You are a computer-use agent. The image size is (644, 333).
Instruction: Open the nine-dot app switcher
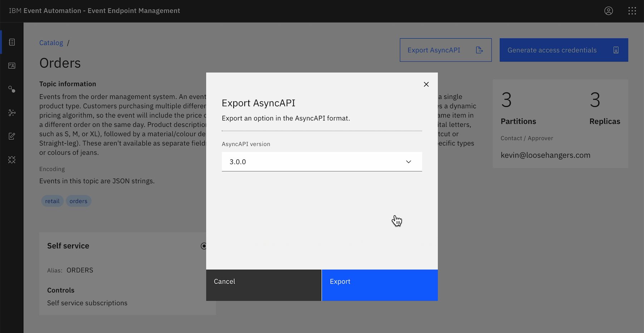(x=632, y=11)
